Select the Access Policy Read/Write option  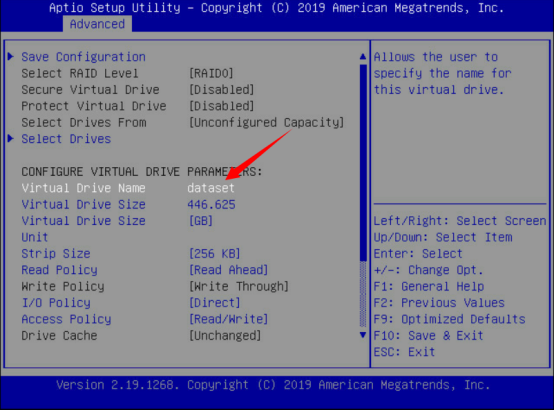point(229,319)
